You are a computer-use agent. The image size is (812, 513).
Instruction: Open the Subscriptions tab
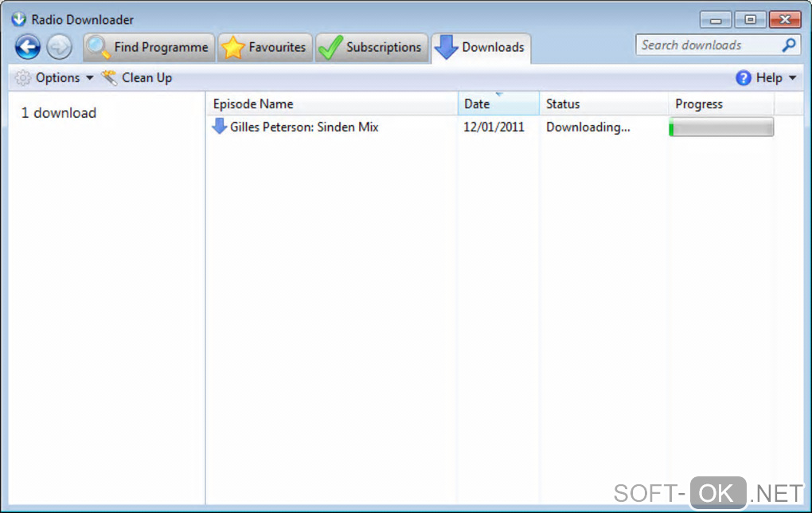pos(372,47)
